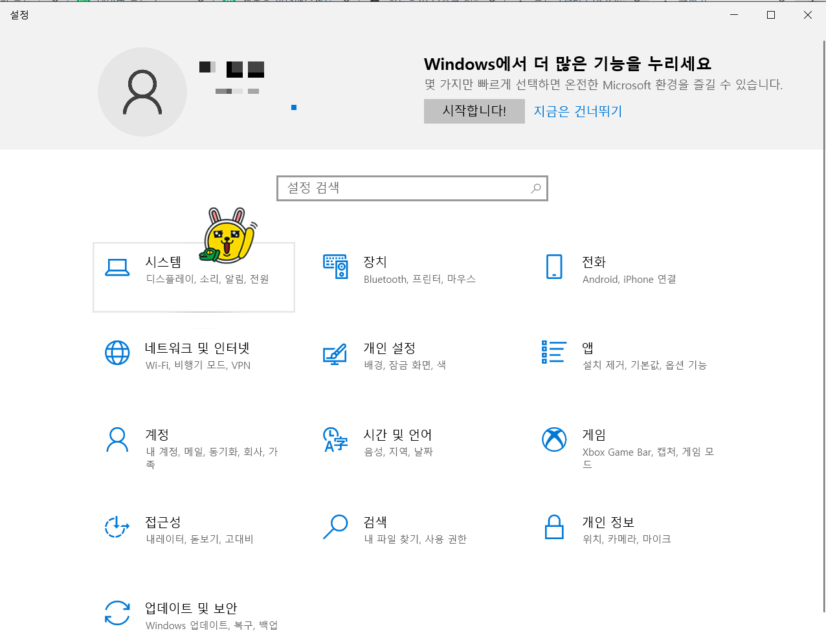Open the 계정 person icon
Image resolution: width=826 pixels, height=644 pixels.
(x=117, y=439)
